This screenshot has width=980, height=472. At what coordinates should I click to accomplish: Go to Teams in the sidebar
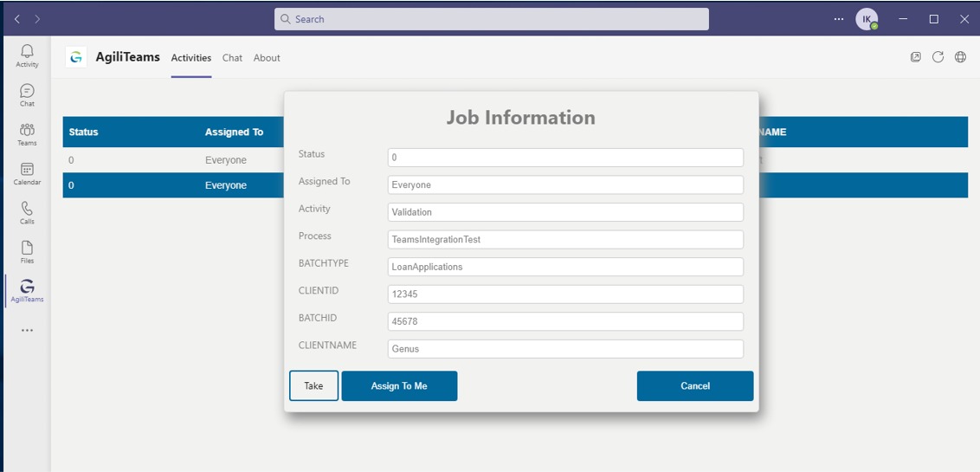pos(27,134)
